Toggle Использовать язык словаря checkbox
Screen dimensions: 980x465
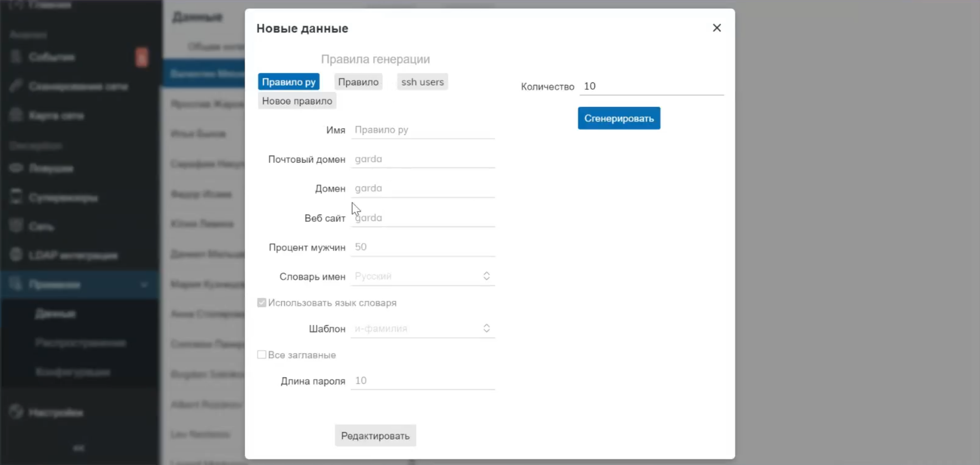[262, 302]
